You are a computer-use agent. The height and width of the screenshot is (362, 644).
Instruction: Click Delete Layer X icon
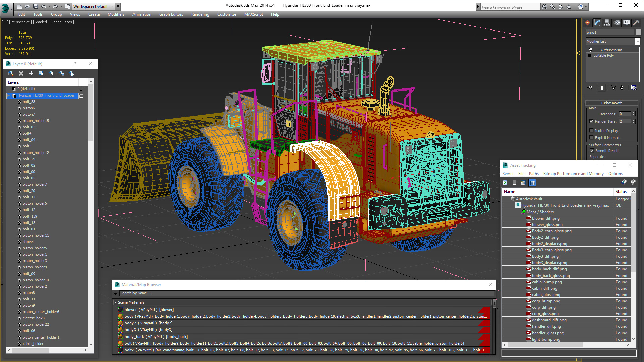(x=21, y=73)
